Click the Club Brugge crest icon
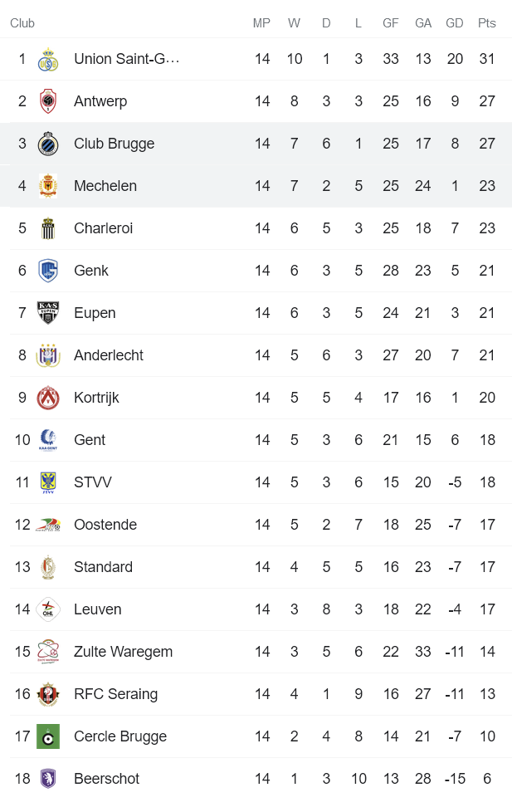Image resolution: width=512 pixels, height=812 pixels. coord(48,144)
